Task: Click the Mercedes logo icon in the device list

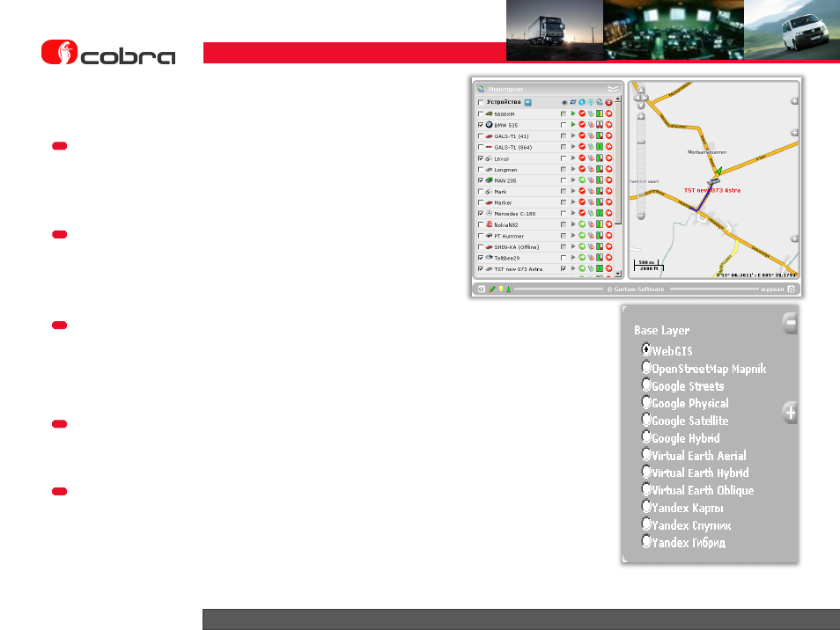Action: (489, 214)
